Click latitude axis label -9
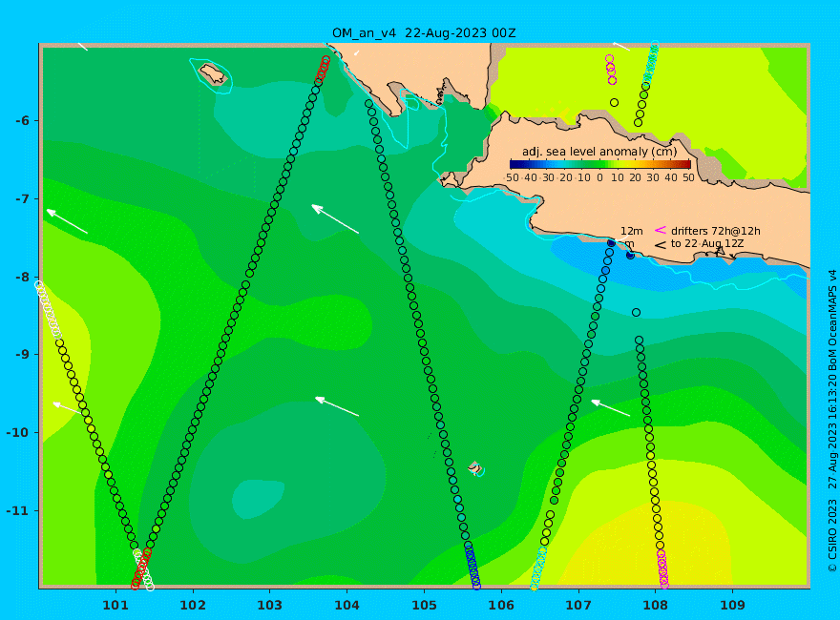 click(23, 355)
